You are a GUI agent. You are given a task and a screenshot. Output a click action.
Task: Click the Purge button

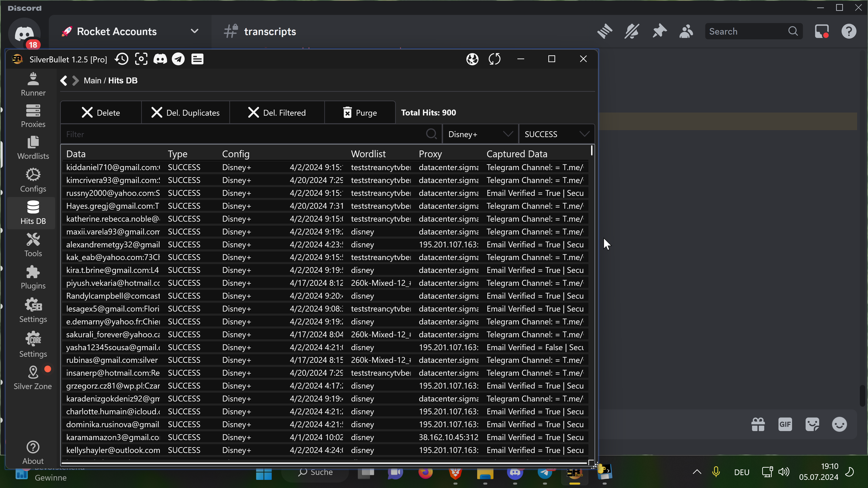[x=360, y=113]
